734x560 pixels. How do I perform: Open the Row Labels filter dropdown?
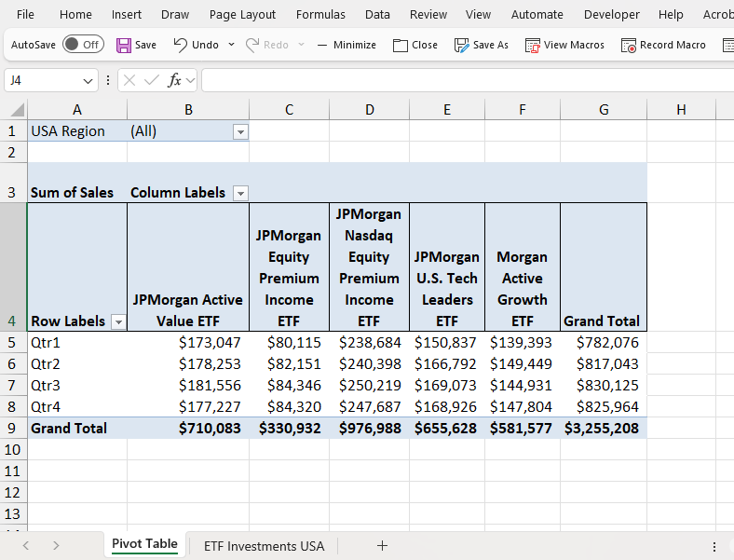pyautogui.click(x=117, y=321)
